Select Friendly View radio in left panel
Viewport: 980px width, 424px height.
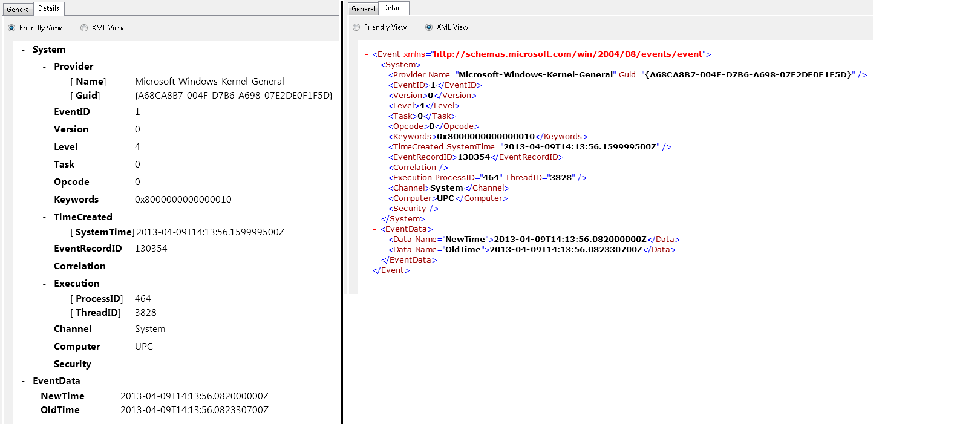11,28
